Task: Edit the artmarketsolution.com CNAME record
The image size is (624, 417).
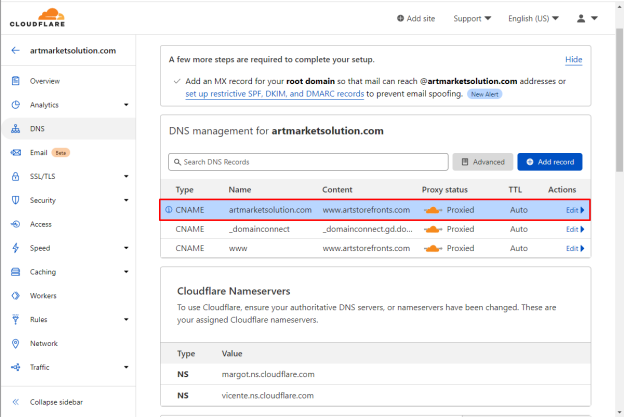Action: tap(575, 210)
